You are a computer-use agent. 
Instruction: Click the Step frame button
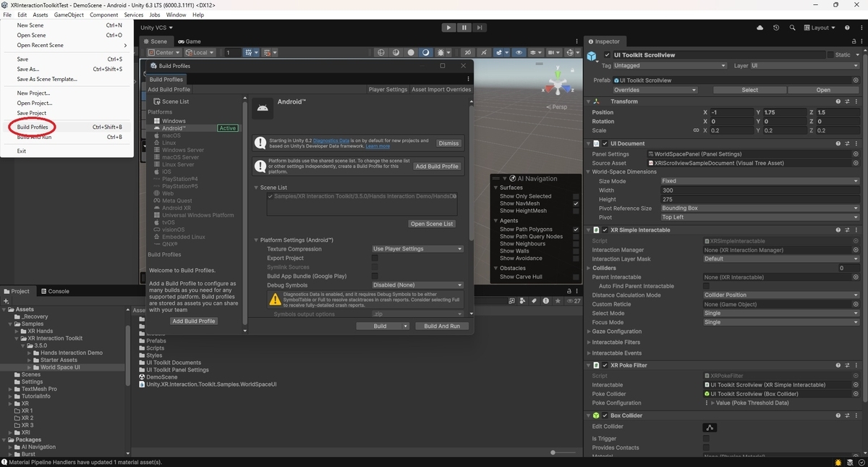pyautogui.click(x=479, y=28)
